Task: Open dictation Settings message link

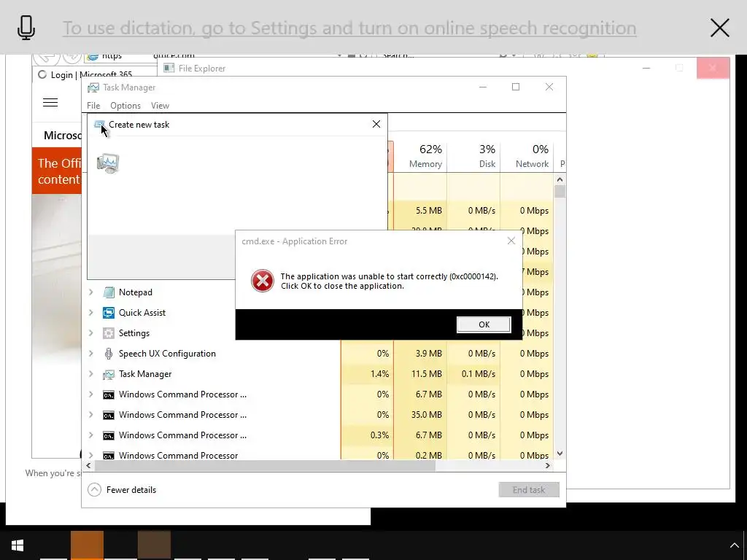Action: pos(349,28)
